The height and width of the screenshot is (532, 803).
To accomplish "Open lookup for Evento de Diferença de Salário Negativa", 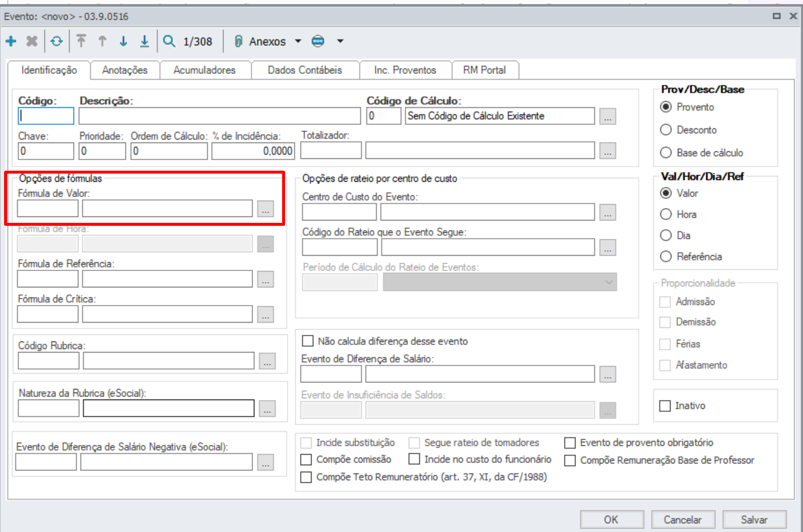I will (x=266, y=462).
